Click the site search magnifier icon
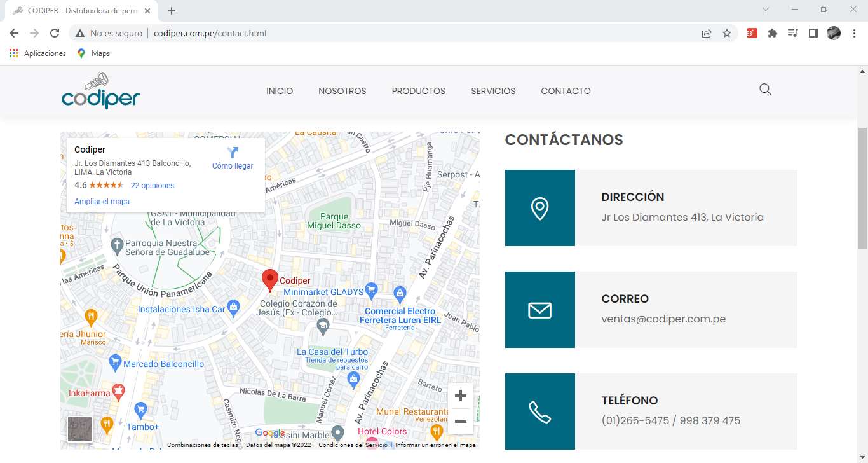The height and width of the screenshot is (463, 868). coord(765,90)
